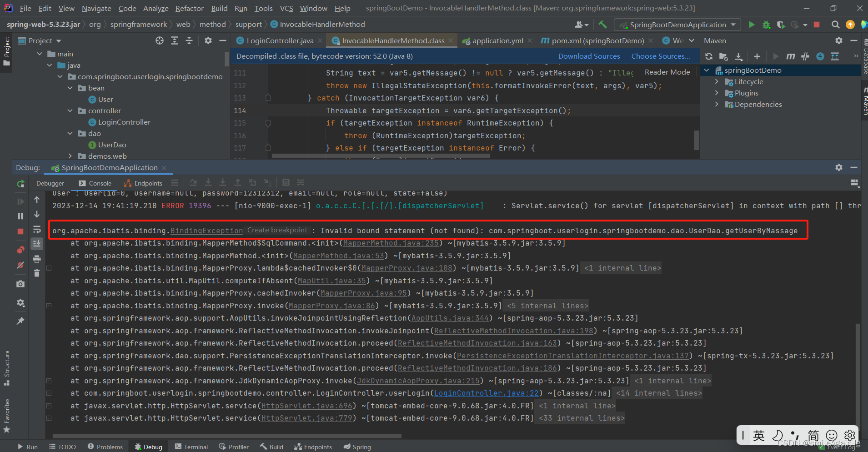View Breakpoints red circles icon

20,250
